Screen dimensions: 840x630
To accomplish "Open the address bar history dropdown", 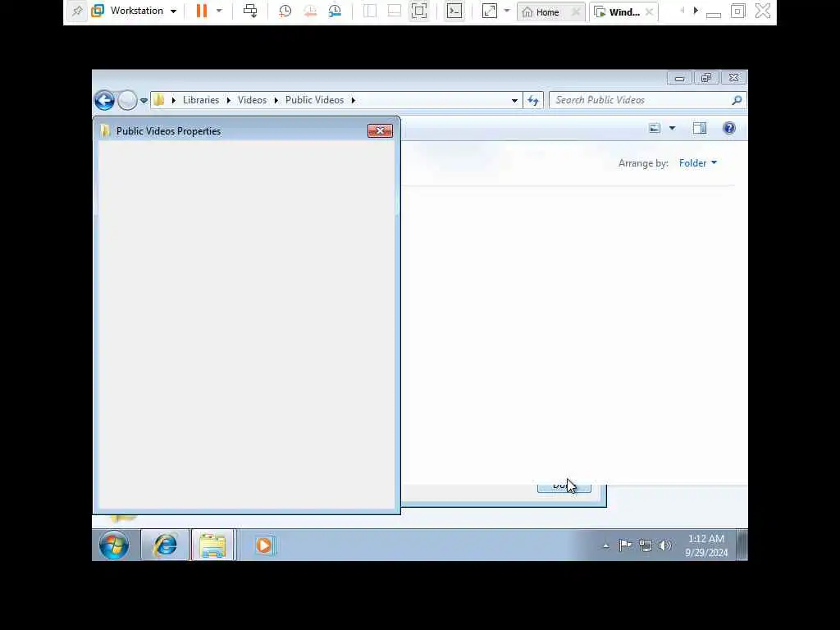I will coord(514,100).
